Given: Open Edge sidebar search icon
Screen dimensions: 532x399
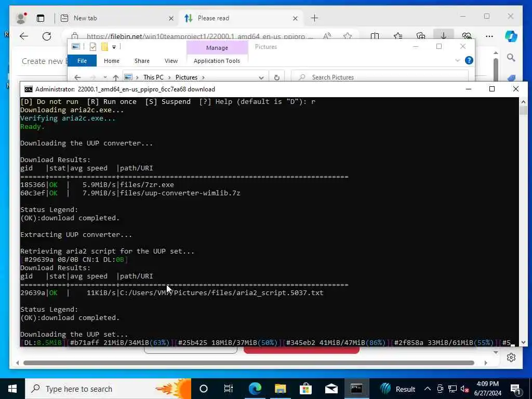Looking at the screenshot, I should coord(511,57).
